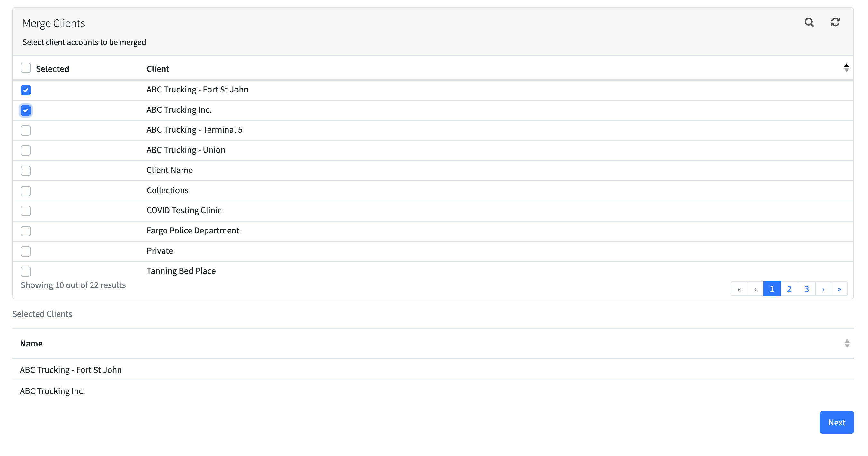The width and height of the screenshot is (868, 456).
Task: Click ABC Trucking Inc. in client list
Action: tap(179, 110)
